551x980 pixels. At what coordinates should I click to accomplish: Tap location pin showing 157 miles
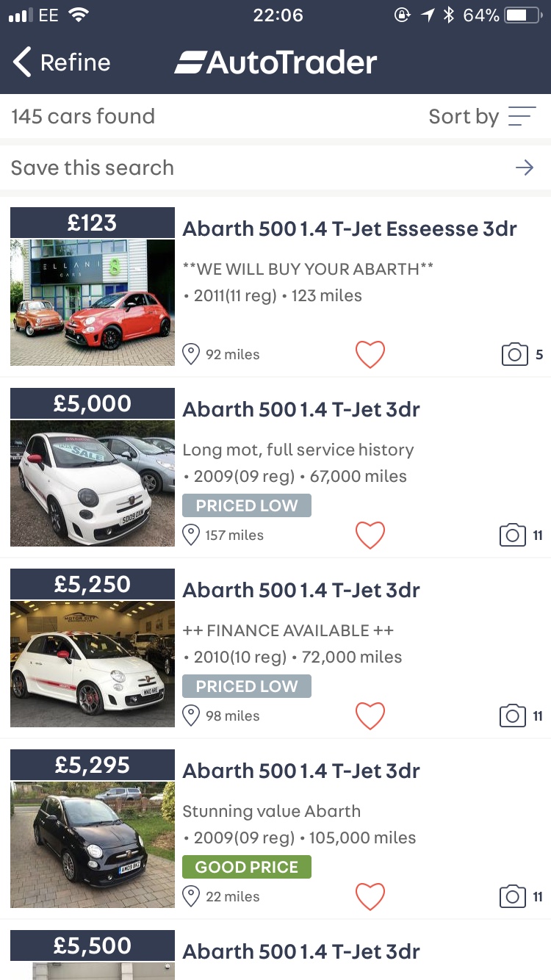tap(191, 536)
